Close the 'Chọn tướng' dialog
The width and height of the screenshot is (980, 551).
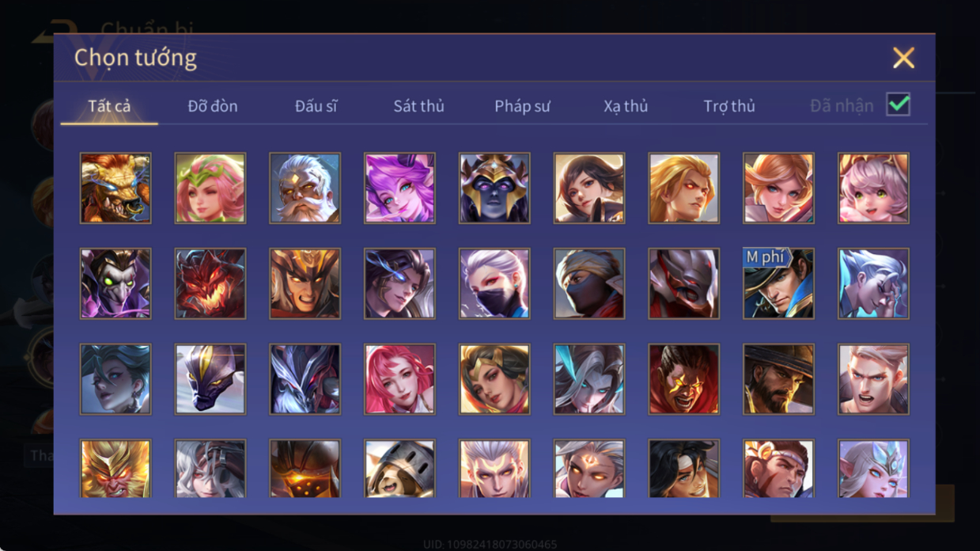903,58
